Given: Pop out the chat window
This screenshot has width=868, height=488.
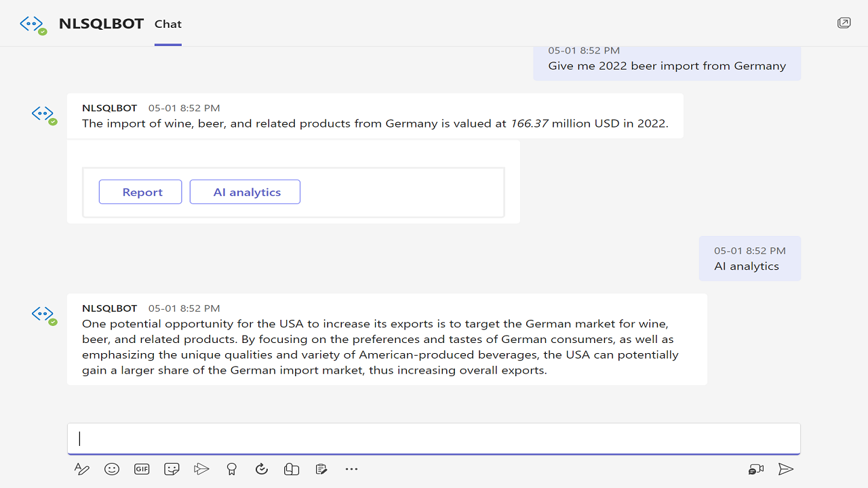Looking at the screenshot, I should (844, 23).
